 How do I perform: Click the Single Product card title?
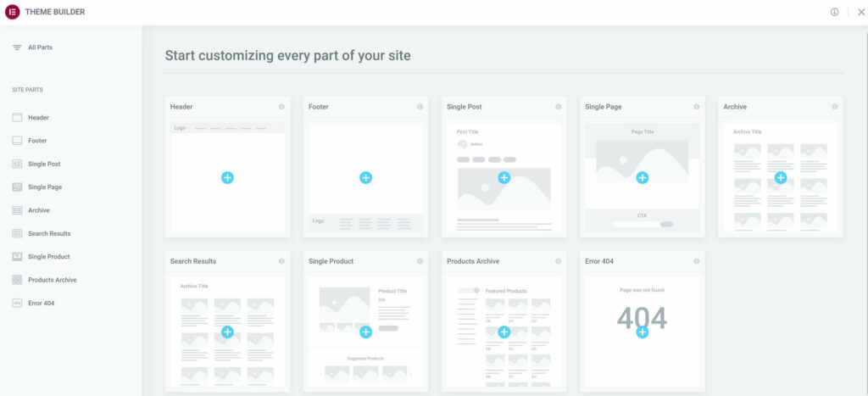(x=331, y=261)
